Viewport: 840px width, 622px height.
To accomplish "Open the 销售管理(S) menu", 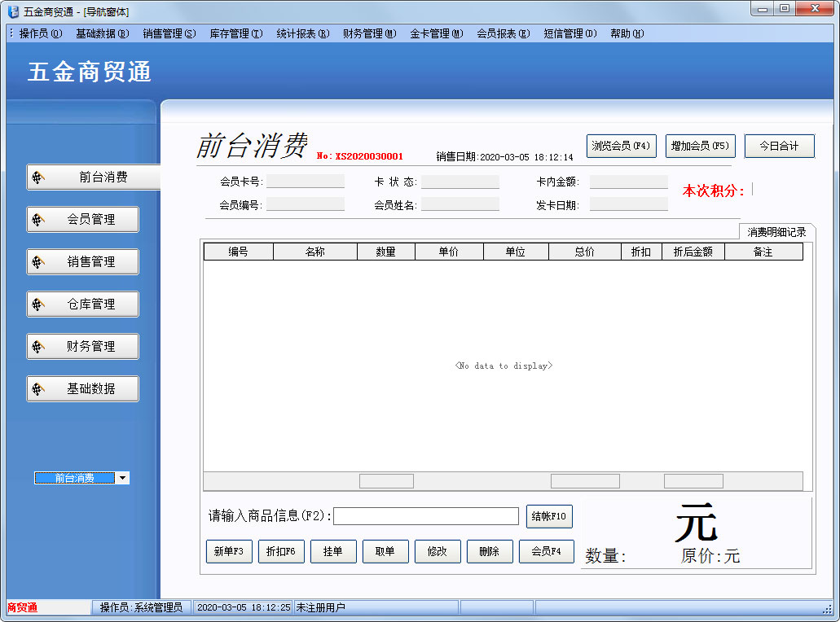I will point(169,33).
